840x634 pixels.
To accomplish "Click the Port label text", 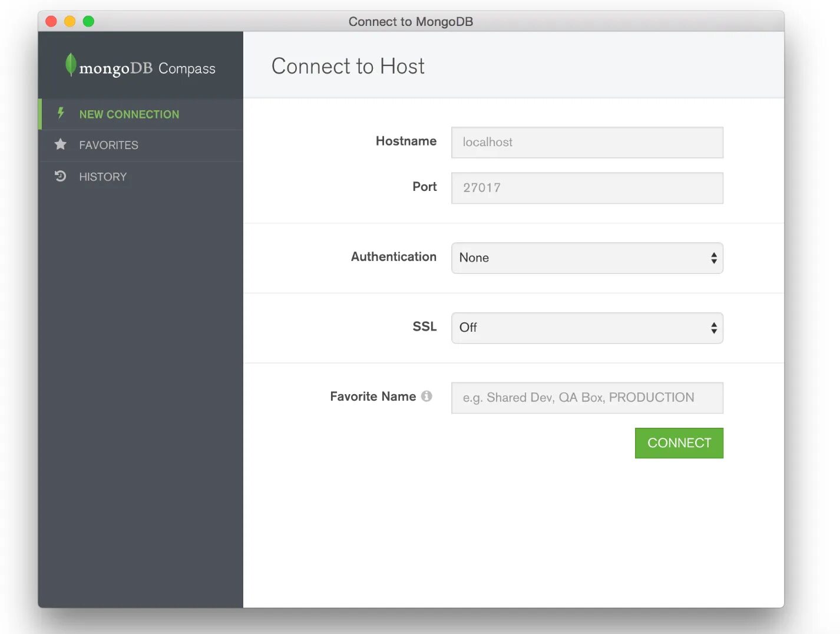I will point(425,187).
